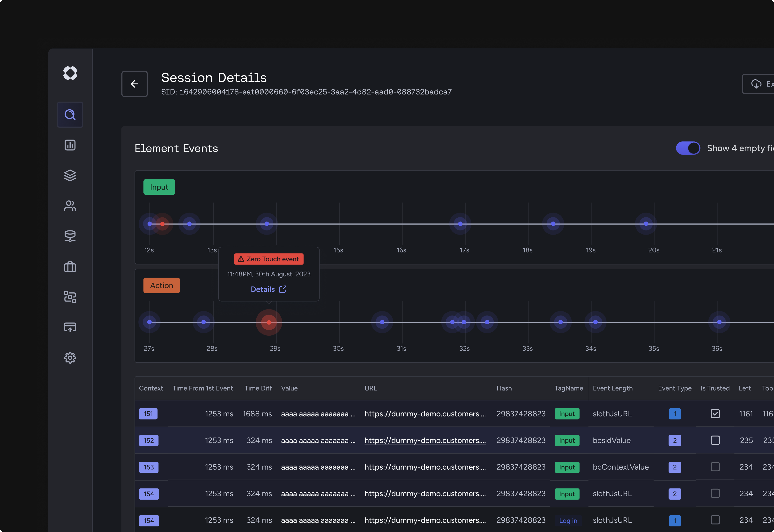Sort by the Hash column header
Screen dimensions: 774x532
pos(504,388)
